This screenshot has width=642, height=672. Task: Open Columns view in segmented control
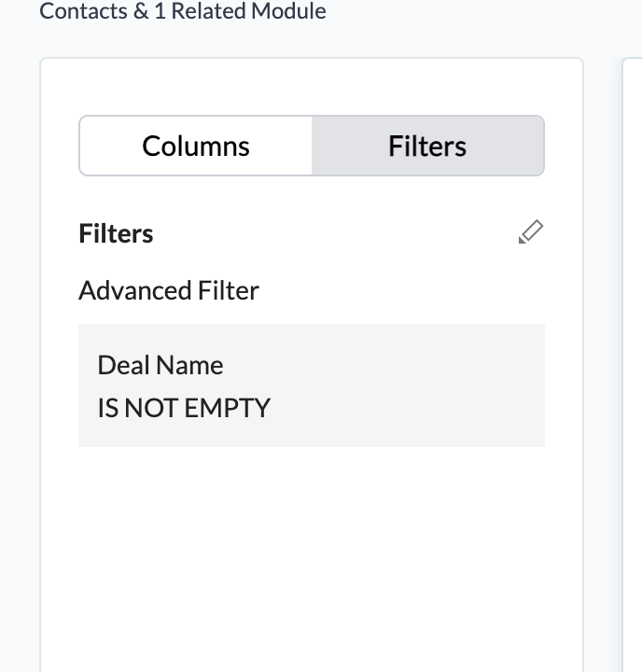coord(196,146)
